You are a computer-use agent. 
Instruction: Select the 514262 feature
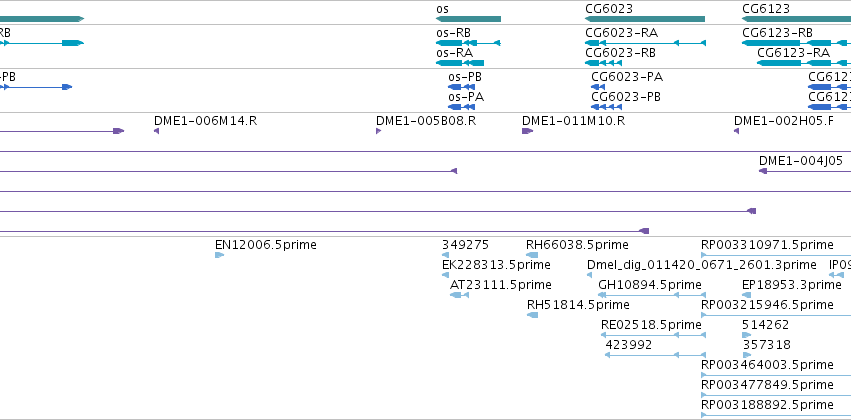pyautogui.click(x=746, y=335)
